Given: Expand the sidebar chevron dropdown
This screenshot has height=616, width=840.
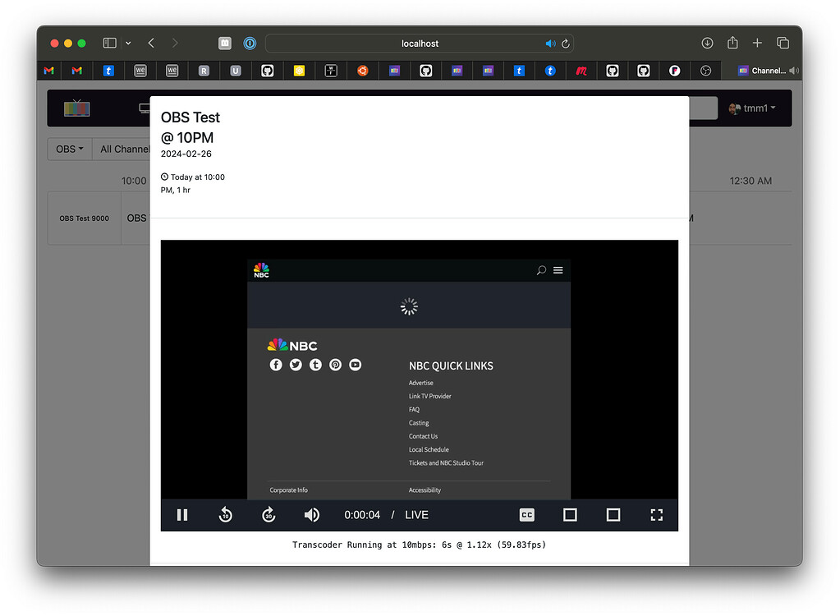Looking at the screenshot, I should (128, 43).
